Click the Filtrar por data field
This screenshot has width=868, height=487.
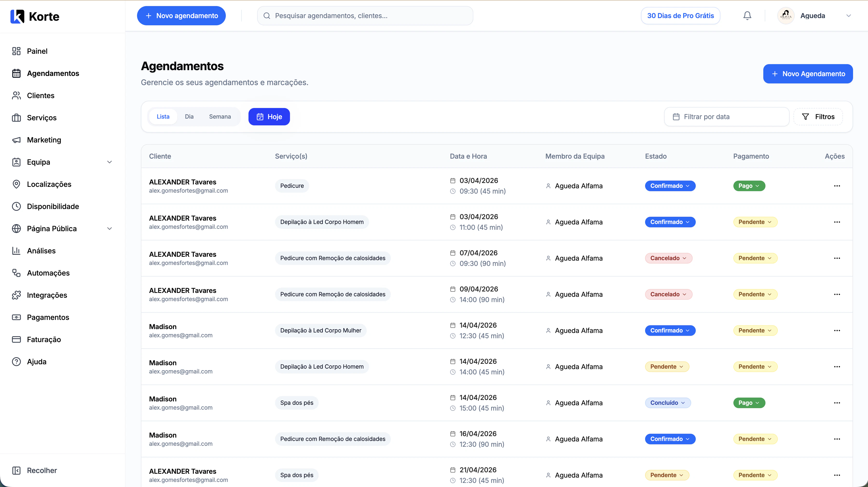[x=726, y=116]
